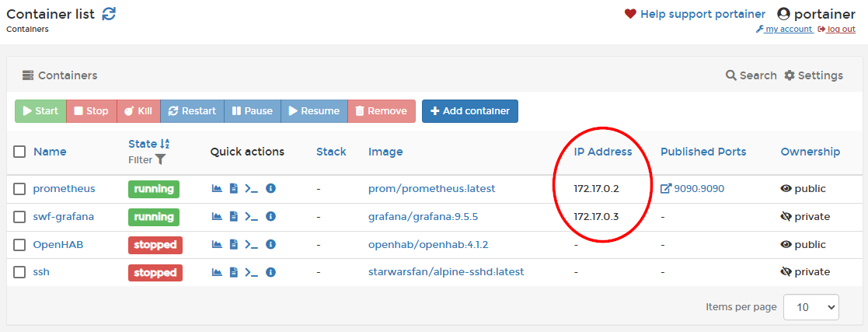View logs icon for ssh container

coord(234,271)
